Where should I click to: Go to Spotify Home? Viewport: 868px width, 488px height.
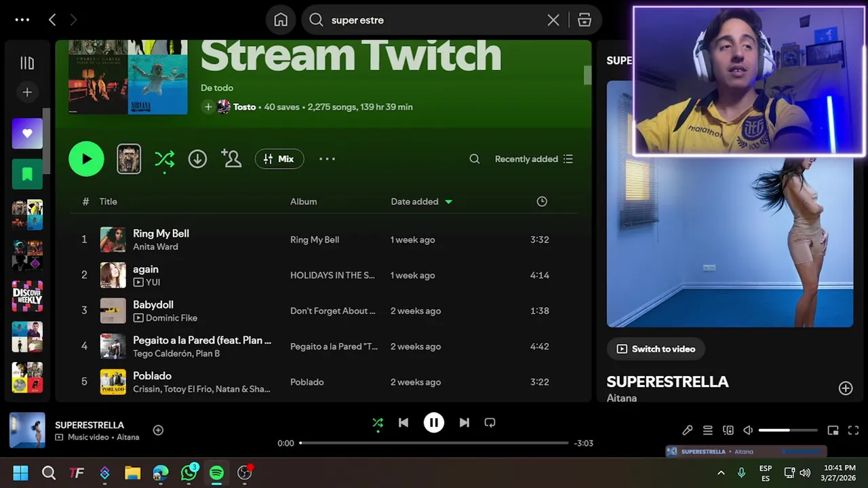point(281,20)
